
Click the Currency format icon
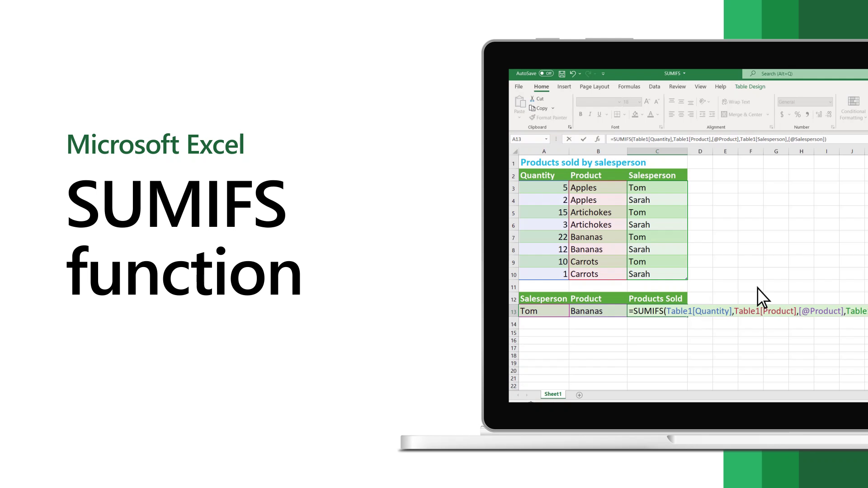782,114
